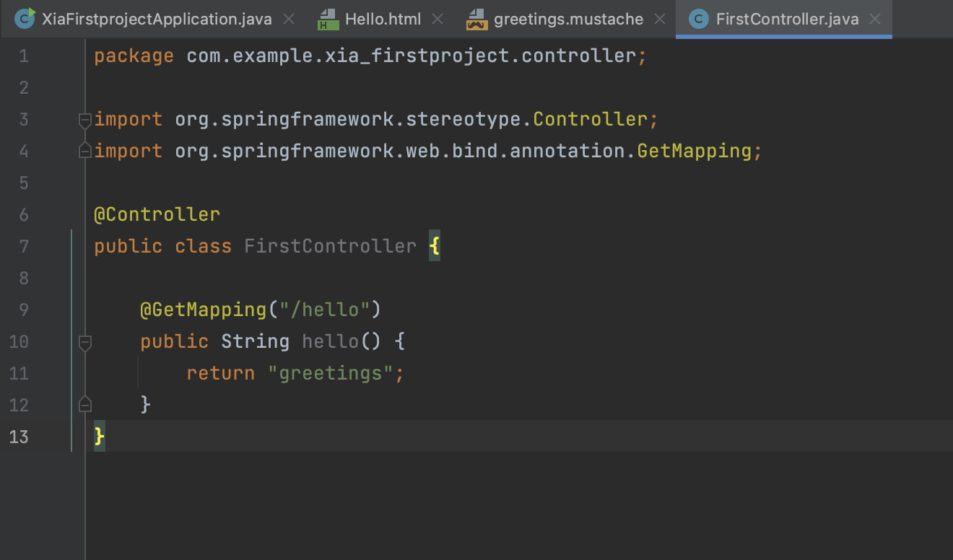Close the FirstController.java tab
953x560 pixels.
pos(875,19)
